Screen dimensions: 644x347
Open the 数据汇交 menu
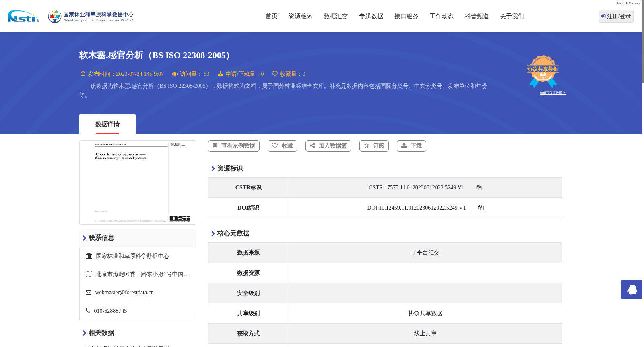tap(336, 16)
